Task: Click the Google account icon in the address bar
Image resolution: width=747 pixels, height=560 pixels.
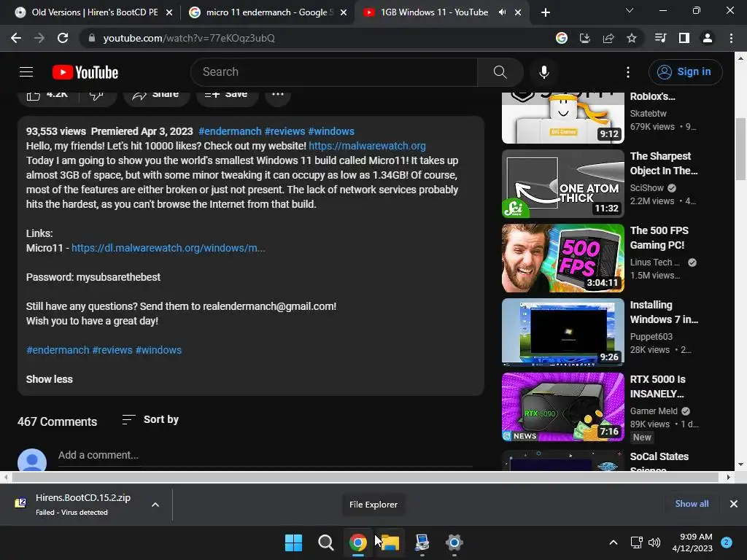Action: pyautogui.click(x=561, y=38)
